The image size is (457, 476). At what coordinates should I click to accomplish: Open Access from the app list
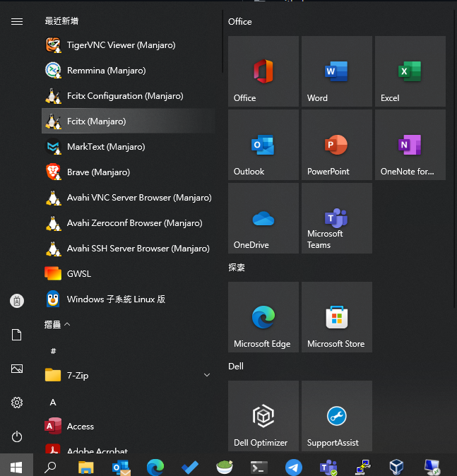[x=128, y=426]
